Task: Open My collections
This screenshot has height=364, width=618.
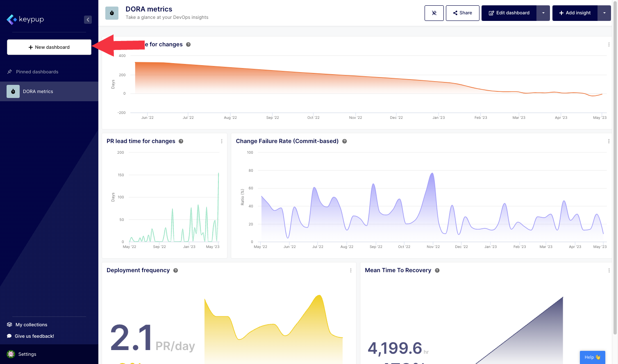Action: coord(31,325)
